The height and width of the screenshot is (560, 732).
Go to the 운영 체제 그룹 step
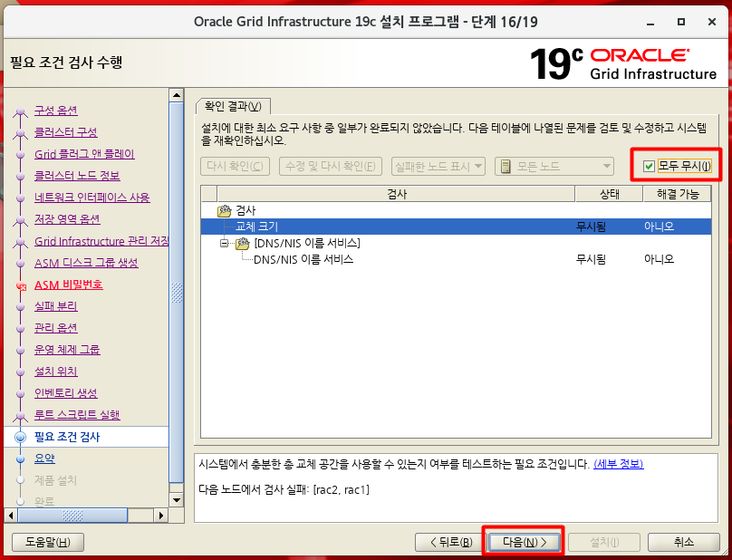click(67, 350)
